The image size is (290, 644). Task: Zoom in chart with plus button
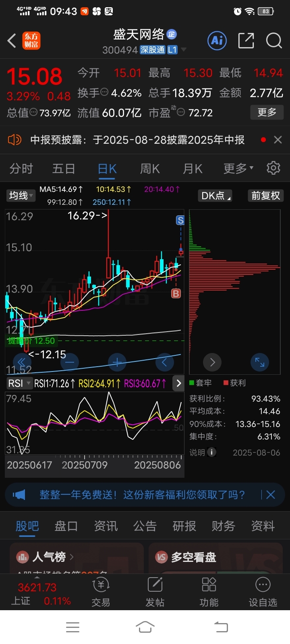[x=117, y=362]
